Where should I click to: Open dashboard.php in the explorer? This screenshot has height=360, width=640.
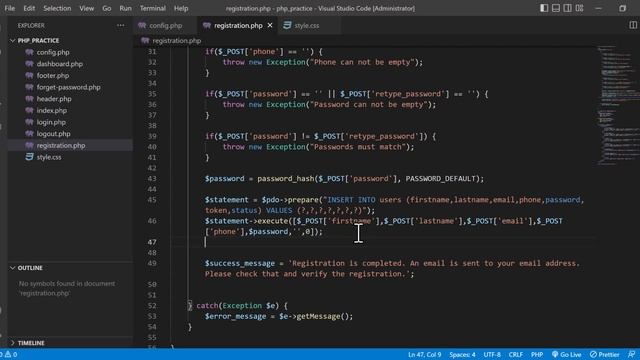tap(60, 64)
